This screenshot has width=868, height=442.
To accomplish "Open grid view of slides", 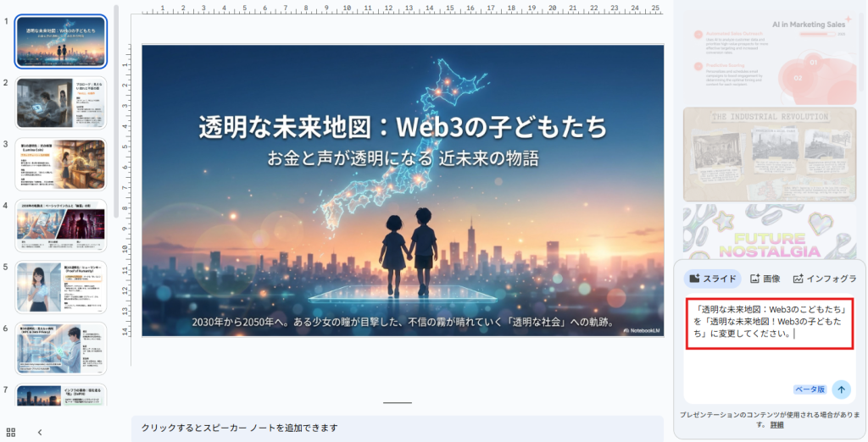I will (x=11, y=432).
